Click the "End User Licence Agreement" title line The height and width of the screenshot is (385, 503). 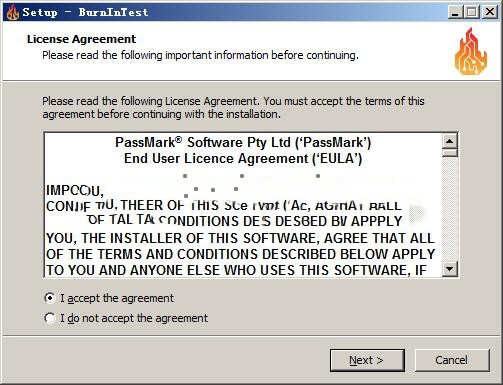[x=243, y=159]
